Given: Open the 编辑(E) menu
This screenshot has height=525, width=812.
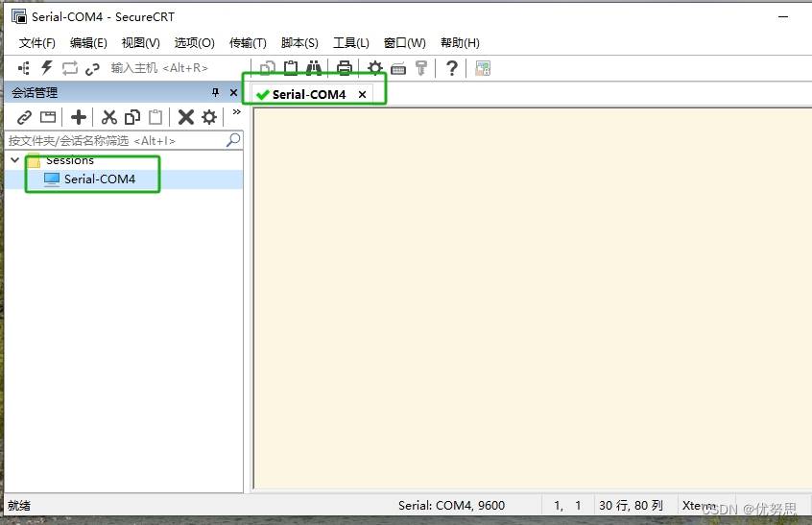Looking at the screenshot, I should (88, 43).
